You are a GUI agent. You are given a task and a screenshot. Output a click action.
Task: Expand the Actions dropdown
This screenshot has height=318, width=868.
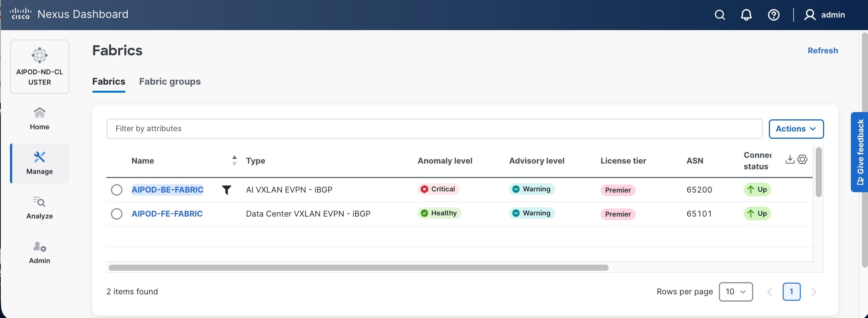(x=796, y=129)
